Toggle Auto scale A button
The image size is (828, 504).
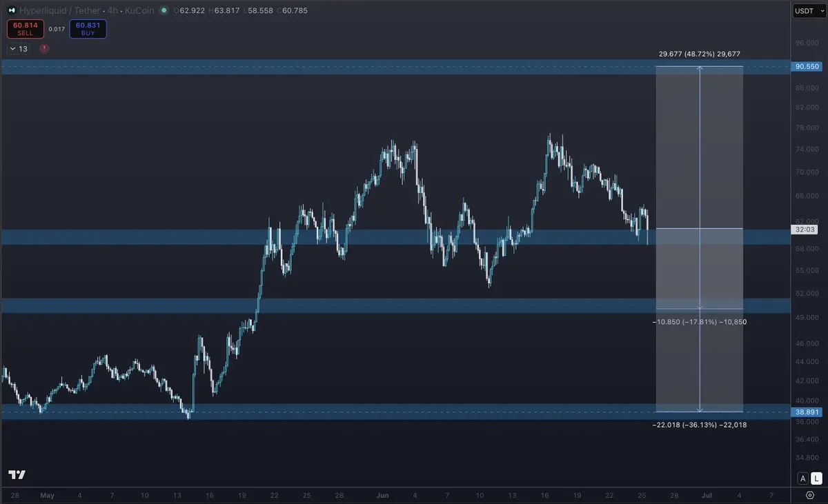click(802, 478)
